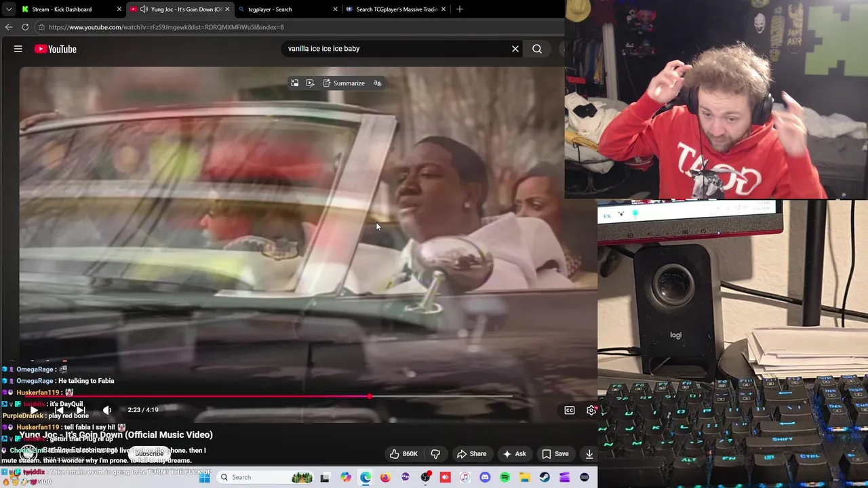Close the Kick Dashboard tab
Screen dimensions: 868x488
(x=119, y=9)
